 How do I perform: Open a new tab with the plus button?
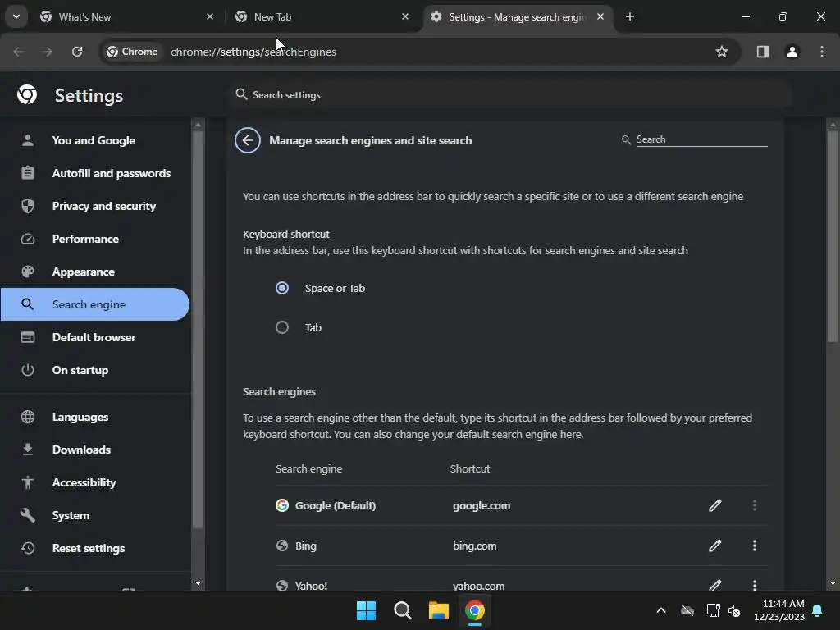point(630,16)
